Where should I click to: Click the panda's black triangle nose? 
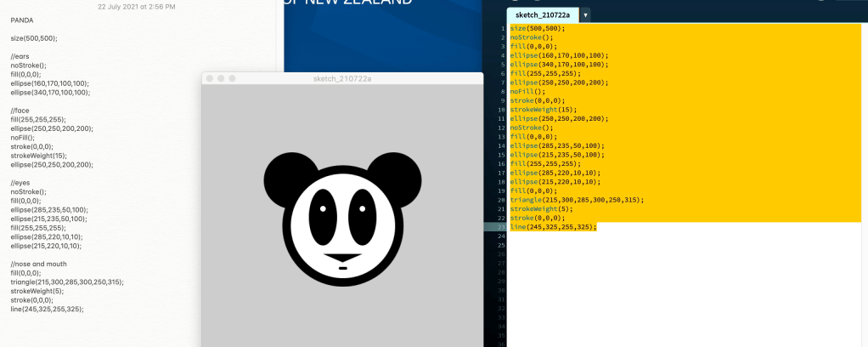(x=342, y=256)
